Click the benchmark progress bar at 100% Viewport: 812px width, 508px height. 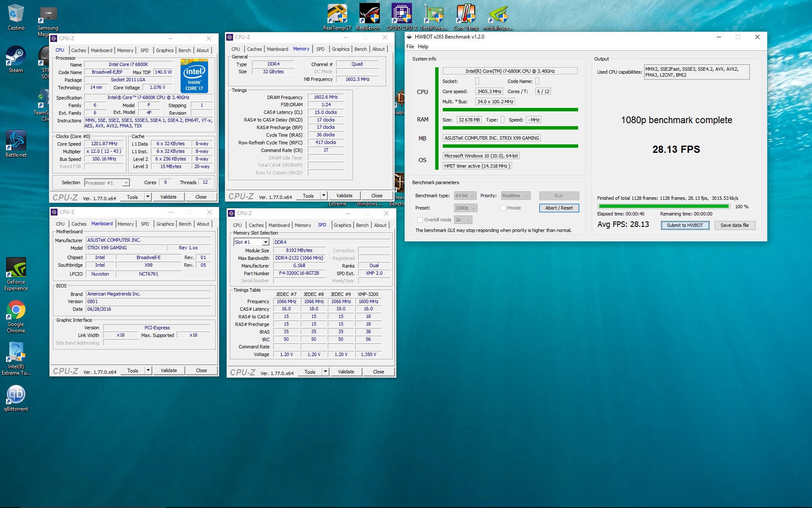[664, 207]
